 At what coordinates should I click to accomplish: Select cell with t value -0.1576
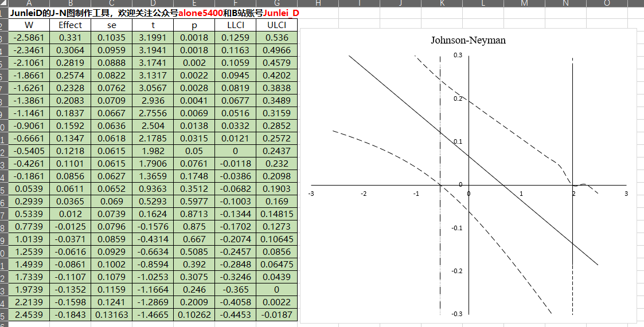pos(153,226)
